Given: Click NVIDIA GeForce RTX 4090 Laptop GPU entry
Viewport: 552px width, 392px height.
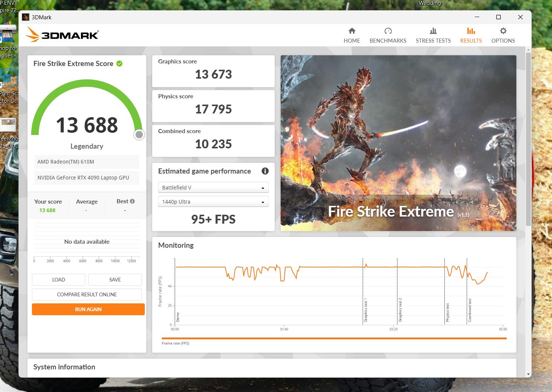Looking at the screenshot, I should pos(87,178).
